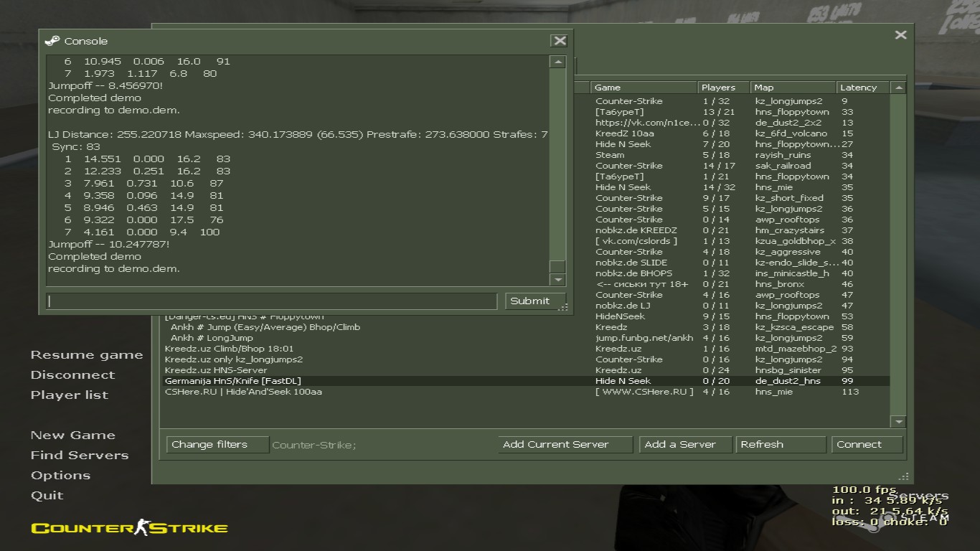Select the CSHere.RU | Hide'And'Seek 100aa server

(x=524, y=392)
